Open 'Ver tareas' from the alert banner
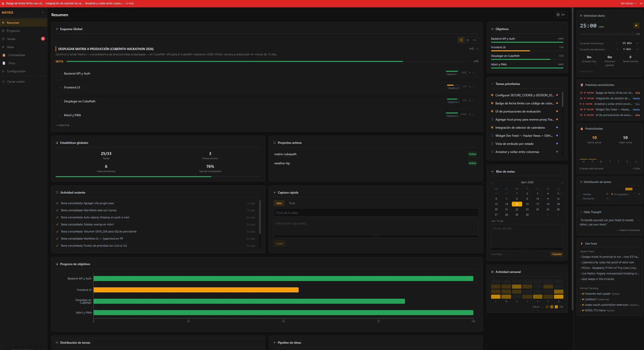Screen dimensions: 644x350 click(x=627, y=3)
